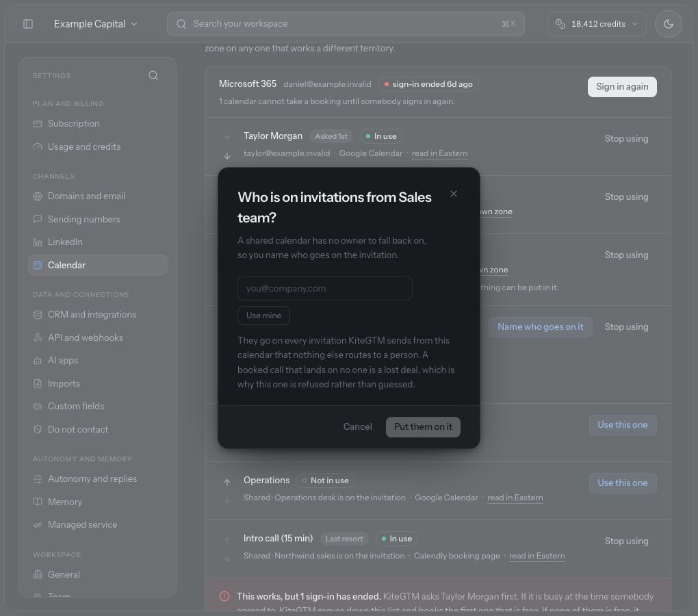The width and height of the screenshot is (698, 616).
Task: Click Sign in again for Microsoft 365
Action: tap(622, 87)
